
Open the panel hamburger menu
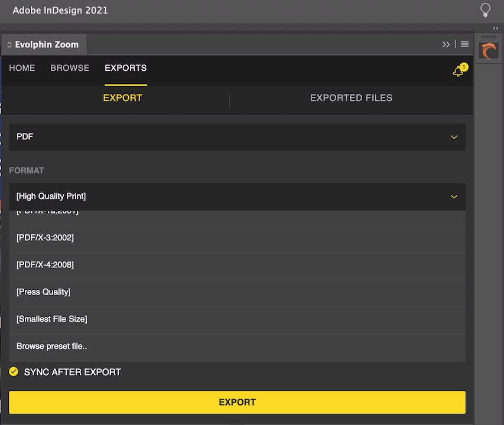(x=465, y=44)
